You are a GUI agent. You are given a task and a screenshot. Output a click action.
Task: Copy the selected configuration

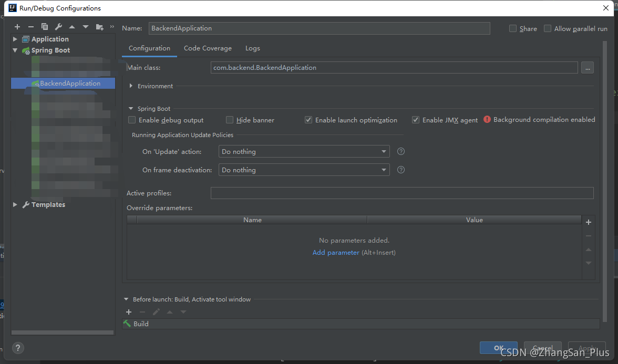45,27
